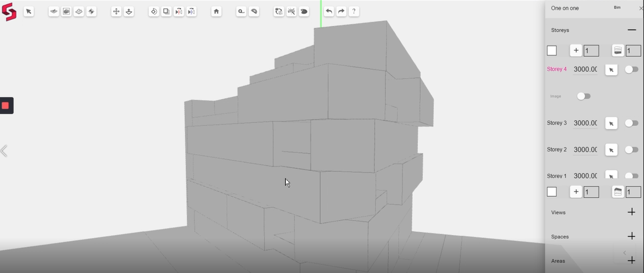Redo the last action
Image resolution: width=644 pixels, height=273 pixels.
[x=341, y=11]
